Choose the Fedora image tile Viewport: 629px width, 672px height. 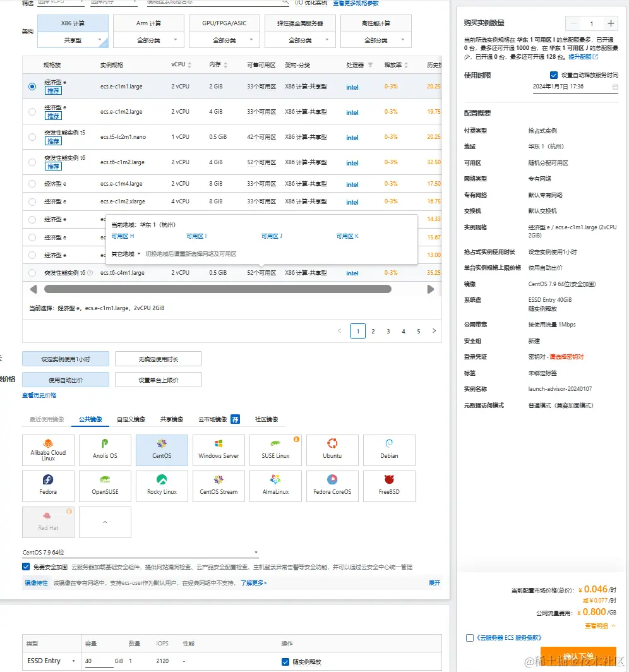[x=48, y=486]
